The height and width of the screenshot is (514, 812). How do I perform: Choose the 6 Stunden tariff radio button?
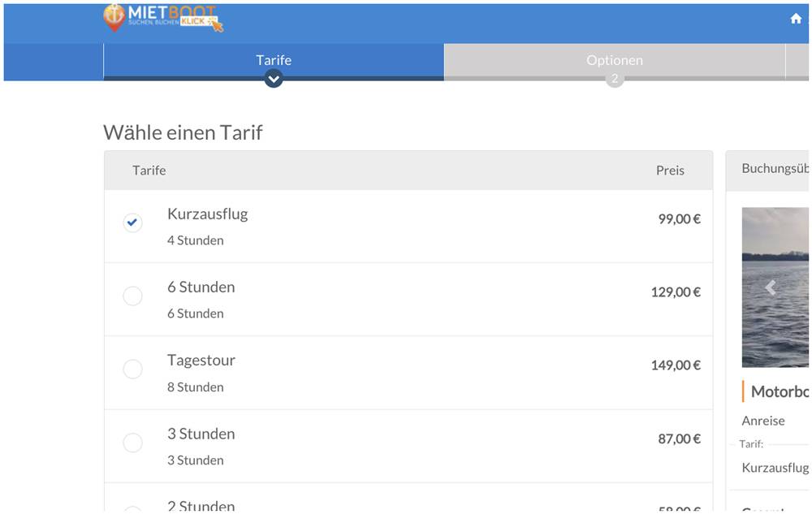132,296
